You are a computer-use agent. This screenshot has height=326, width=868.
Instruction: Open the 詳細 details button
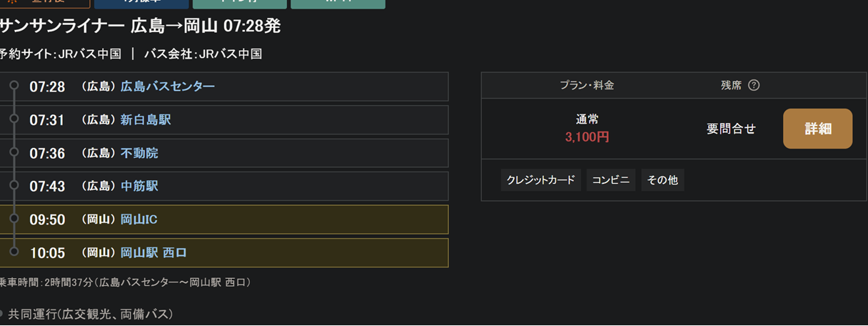(817, 129)
